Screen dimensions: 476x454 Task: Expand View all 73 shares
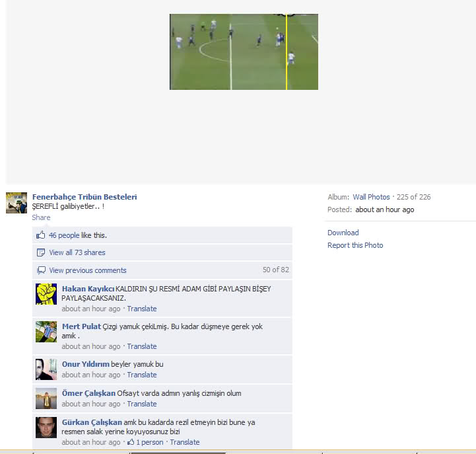(77, 252)
